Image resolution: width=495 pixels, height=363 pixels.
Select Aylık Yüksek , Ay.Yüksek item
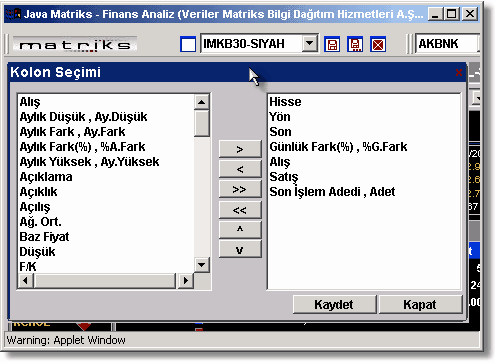(89, 162)
